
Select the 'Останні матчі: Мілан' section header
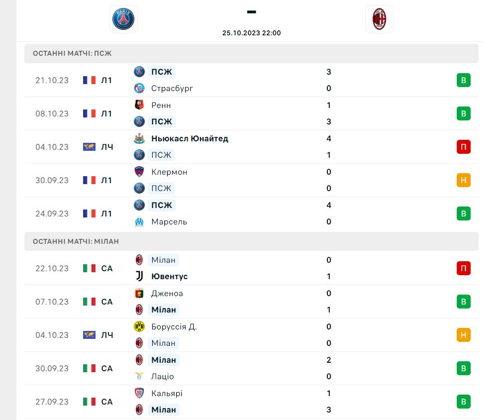pyautogui.click(x=251, y=241)
